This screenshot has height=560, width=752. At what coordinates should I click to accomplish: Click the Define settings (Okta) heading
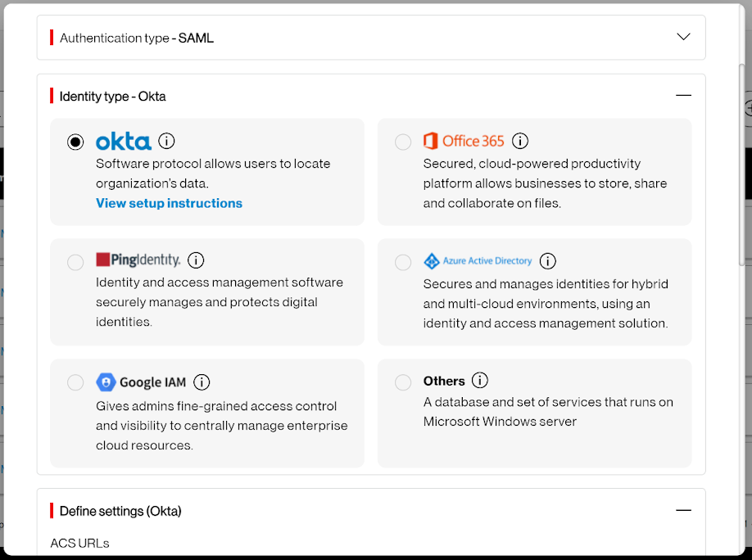(x=120, y=511)
